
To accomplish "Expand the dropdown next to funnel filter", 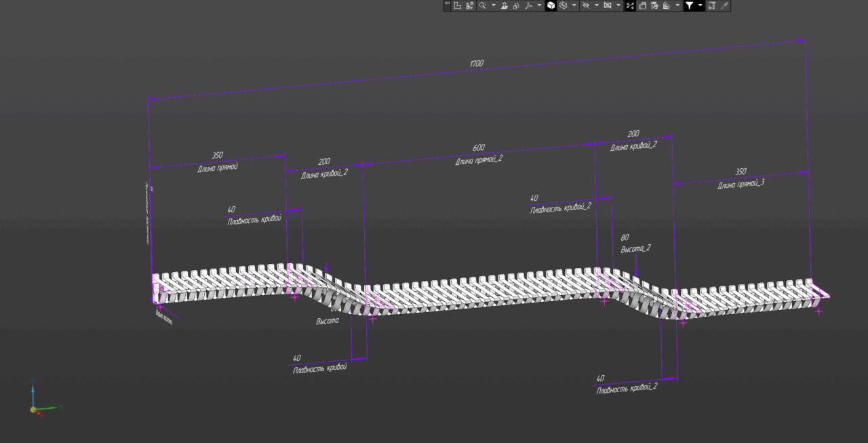I will tap(701, 5).
